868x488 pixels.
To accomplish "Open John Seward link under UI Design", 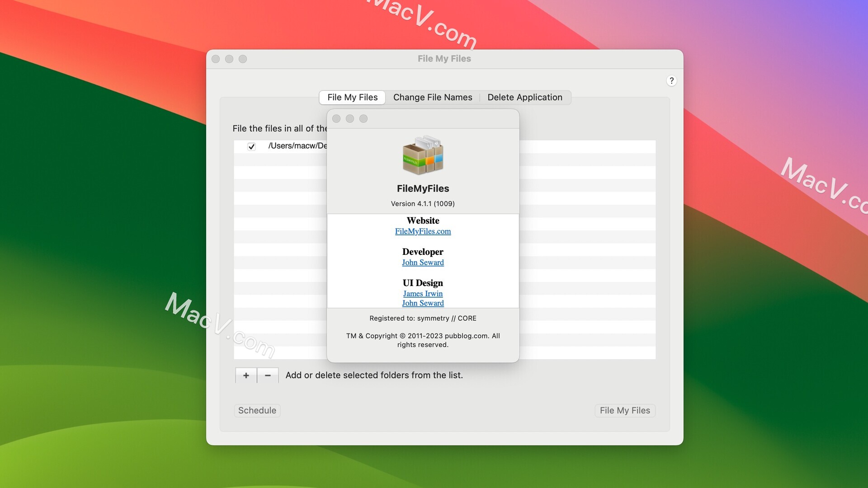I will [x=423, y=303].
